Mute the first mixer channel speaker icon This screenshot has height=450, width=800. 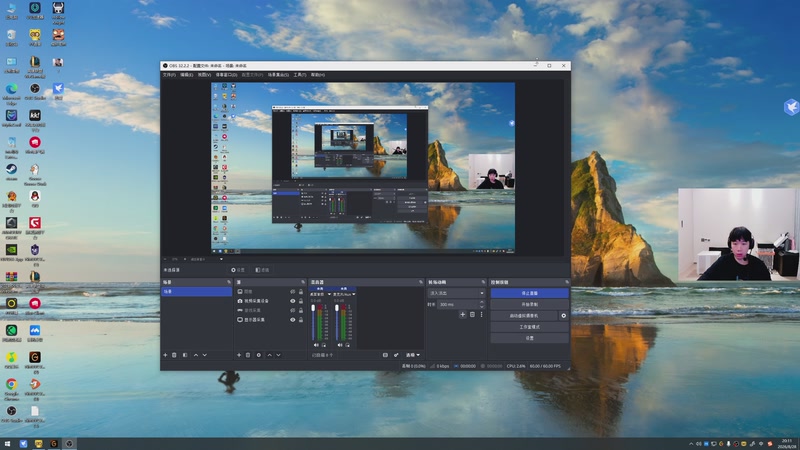[316, 345]
